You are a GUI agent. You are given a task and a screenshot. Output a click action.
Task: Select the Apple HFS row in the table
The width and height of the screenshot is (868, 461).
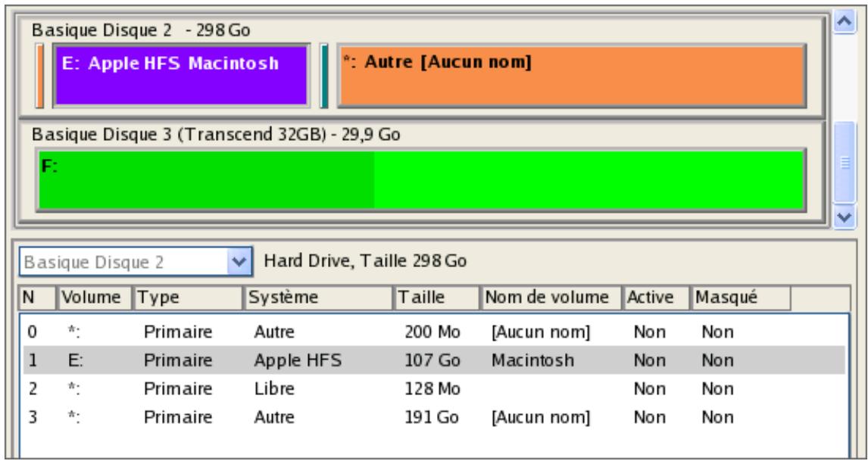click(x=433, y=361)
